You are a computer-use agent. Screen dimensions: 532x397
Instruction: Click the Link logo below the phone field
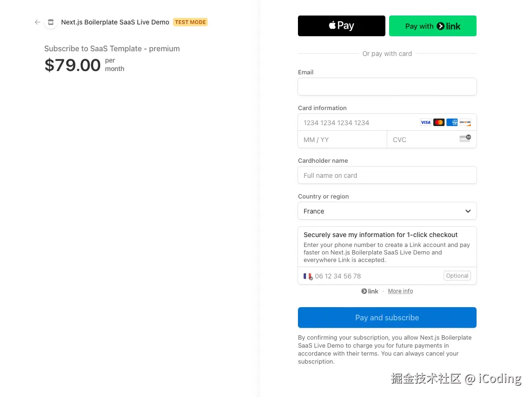[370, 291]
